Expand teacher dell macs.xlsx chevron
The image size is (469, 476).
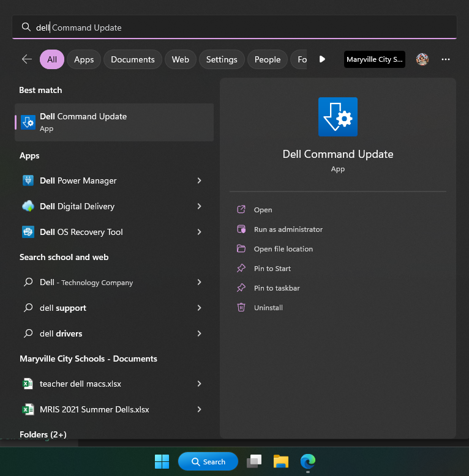tap(199, 384)
